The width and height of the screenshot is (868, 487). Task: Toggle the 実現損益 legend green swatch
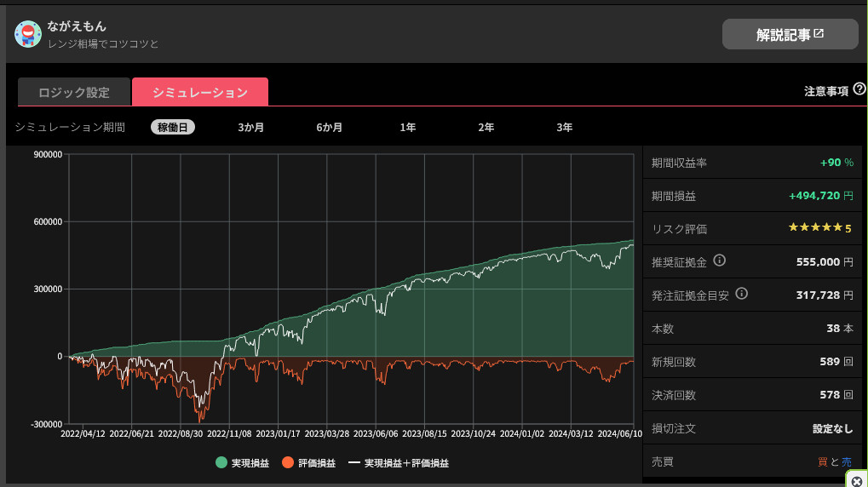(221, 462)
